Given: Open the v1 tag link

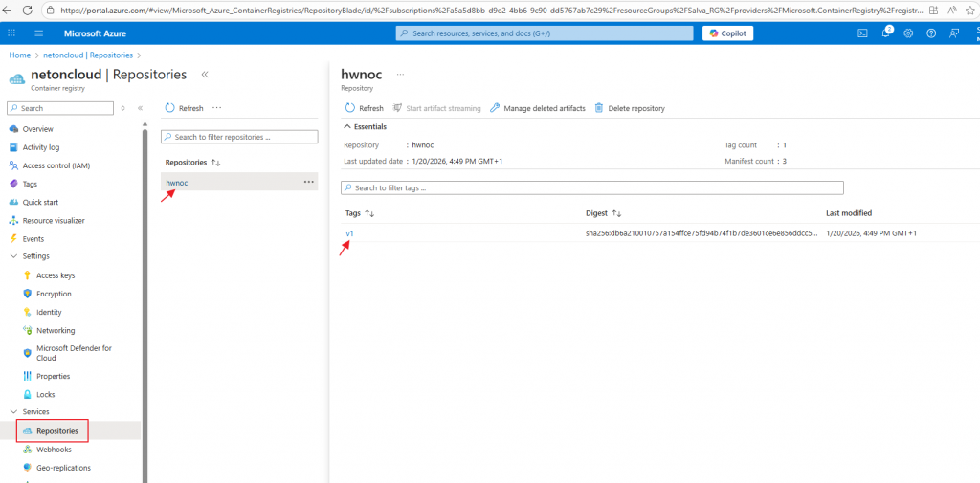Looking at the screenshot, I should pyautogui.click(x=349, y=233).
